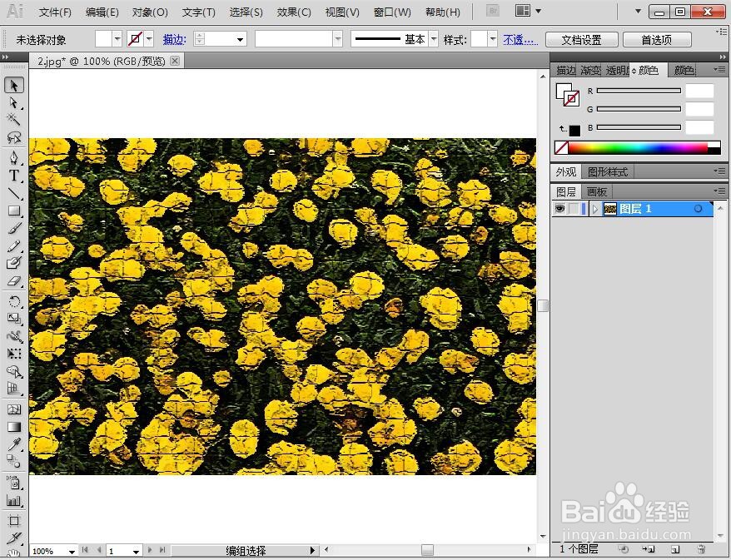Select the Slice tool
This screenshot has height=560, width=731.
(x=14, y=538)
